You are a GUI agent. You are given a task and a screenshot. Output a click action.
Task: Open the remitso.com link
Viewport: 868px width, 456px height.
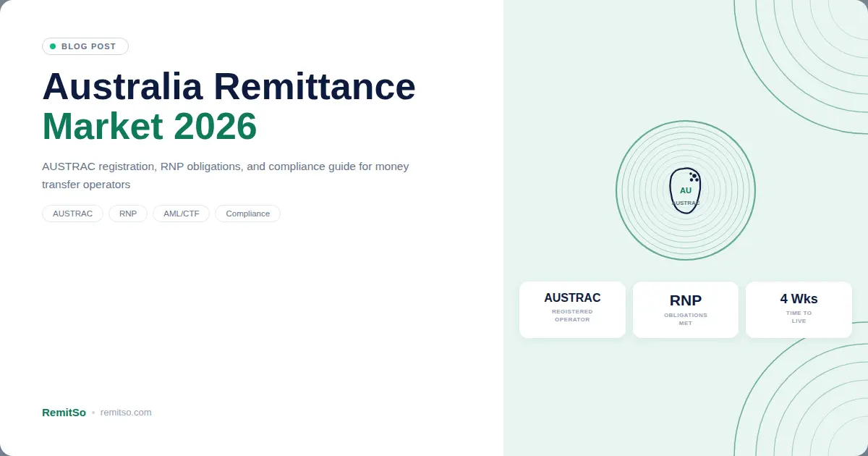126,413
